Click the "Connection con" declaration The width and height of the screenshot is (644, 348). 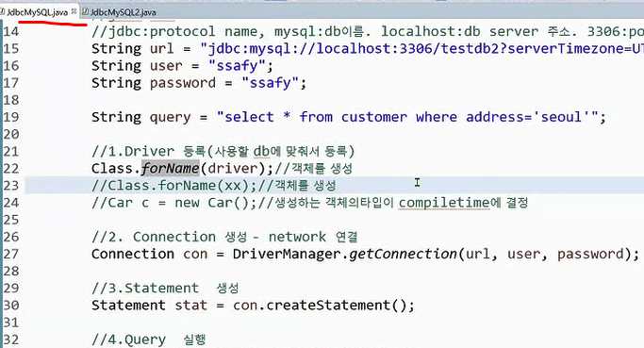pyautogui.click(x=150, y=254)
